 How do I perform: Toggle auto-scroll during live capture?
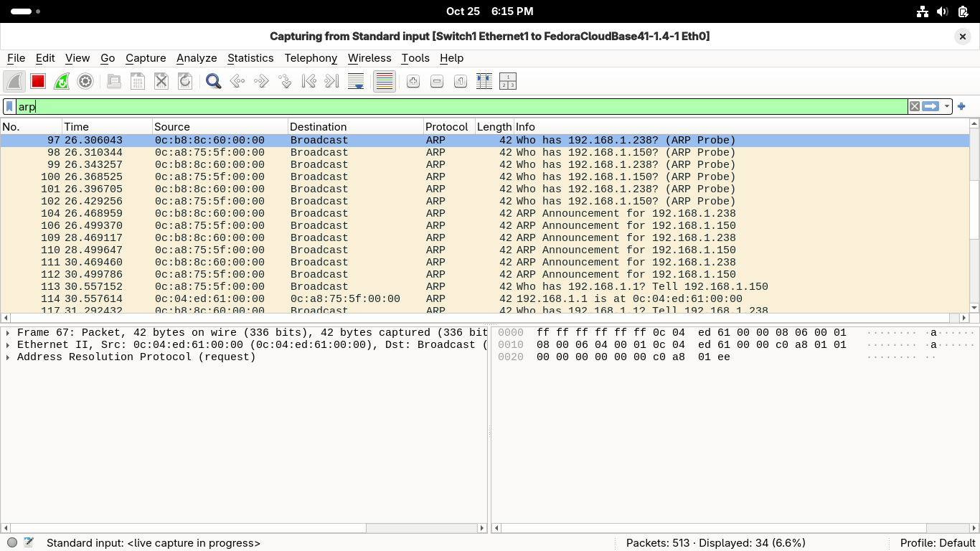tap(356, 82)
